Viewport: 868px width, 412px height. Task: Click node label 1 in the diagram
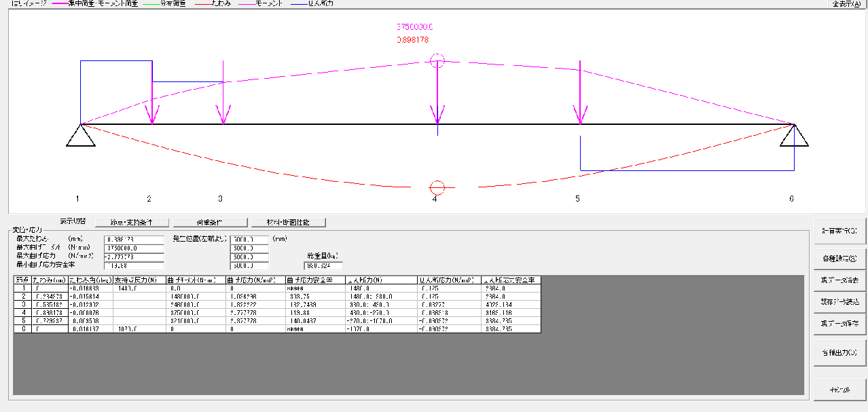(77, 199)
